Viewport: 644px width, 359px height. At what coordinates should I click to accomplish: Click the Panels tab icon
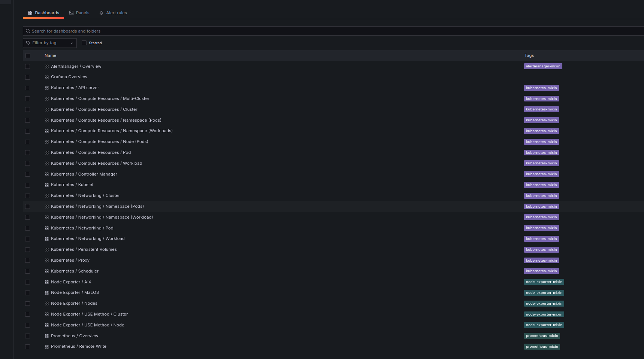71,13
